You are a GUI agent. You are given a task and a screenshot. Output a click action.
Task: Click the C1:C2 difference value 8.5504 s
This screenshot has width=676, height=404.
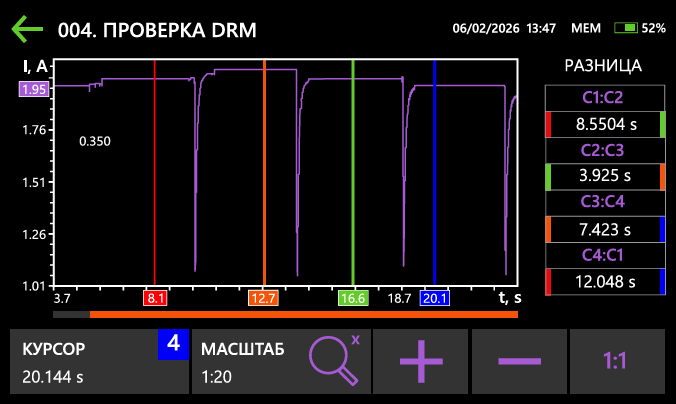(605, 125)
